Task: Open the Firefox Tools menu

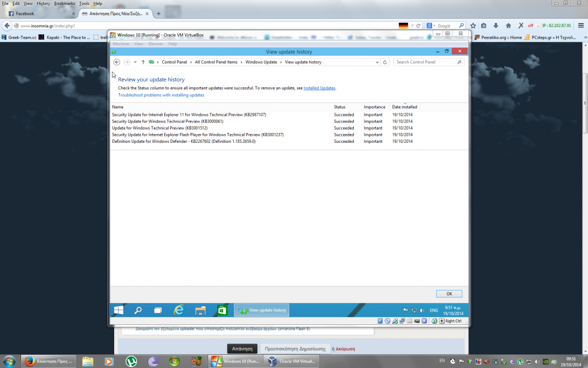Action: (x=84, y=3)
